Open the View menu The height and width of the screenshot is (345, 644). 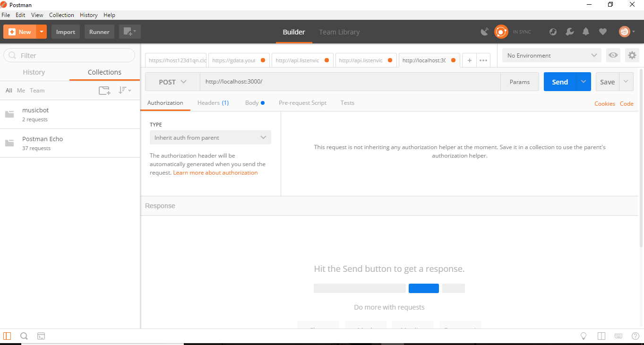[37, 15]
